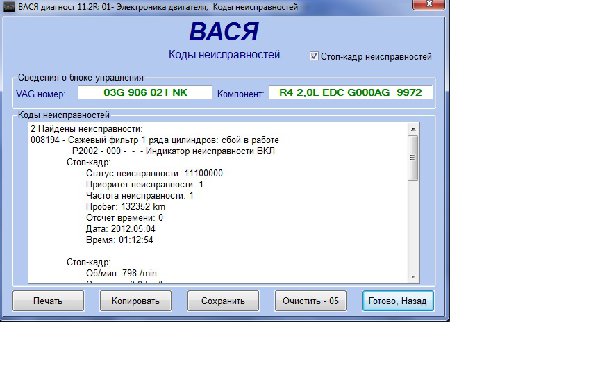Select the Пробег km line

pyautogui.click(x=126, y=207)
